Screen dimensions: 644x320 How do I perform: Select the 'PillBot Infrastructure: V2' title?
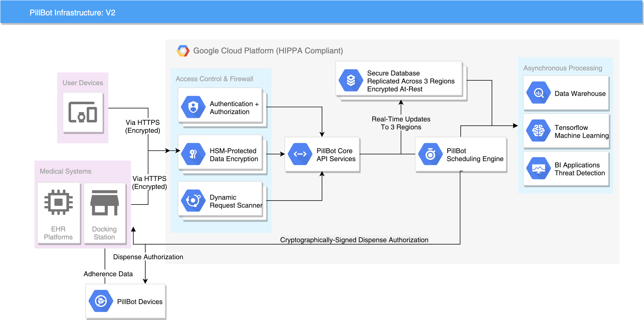click(72, 13)
